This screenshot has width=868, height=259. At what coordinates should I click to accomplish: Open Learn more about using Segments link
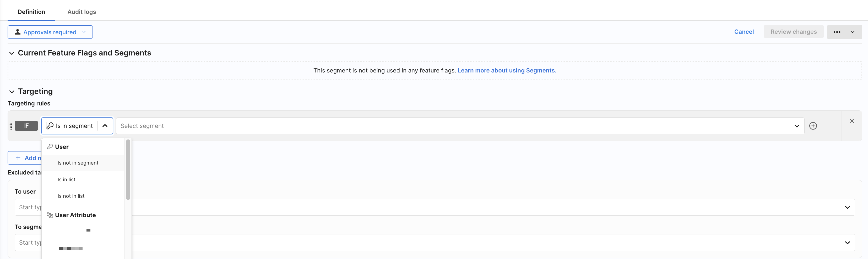506,70
